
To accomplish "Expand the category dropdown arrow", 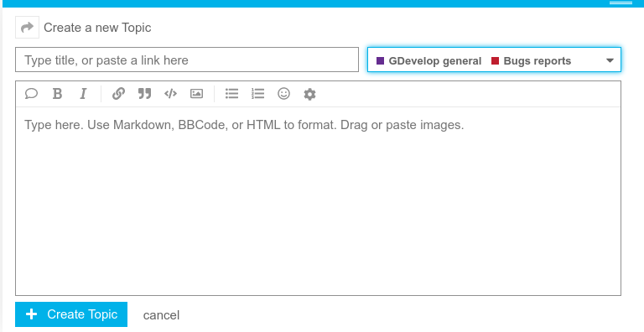I will [610, 60].
